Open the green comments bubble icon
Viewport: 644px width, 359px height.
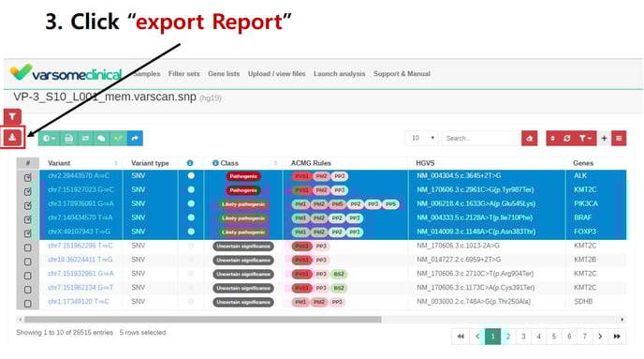(101, 138)
